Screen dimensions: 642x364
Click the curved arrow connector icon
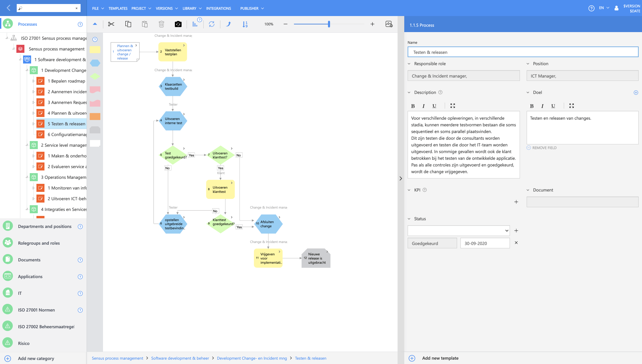(x=228, y=24)
